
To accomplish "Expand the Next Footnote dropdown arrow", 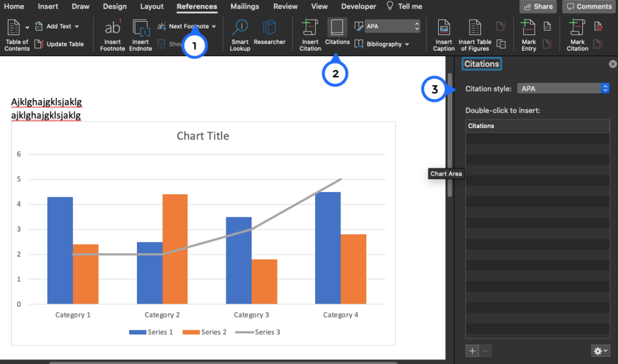I will (x=214, y=27).
